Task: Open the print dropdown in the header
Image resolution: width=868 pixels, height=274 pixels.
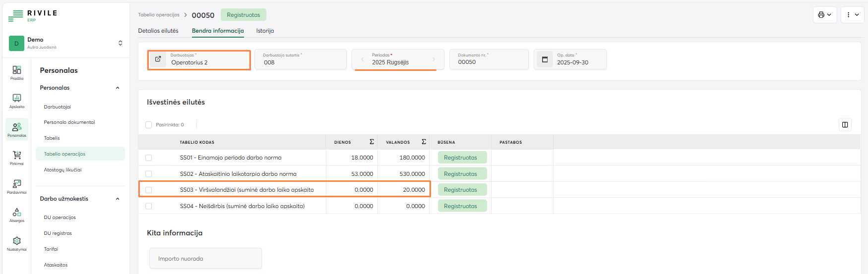Action: [x=824, y=15]
